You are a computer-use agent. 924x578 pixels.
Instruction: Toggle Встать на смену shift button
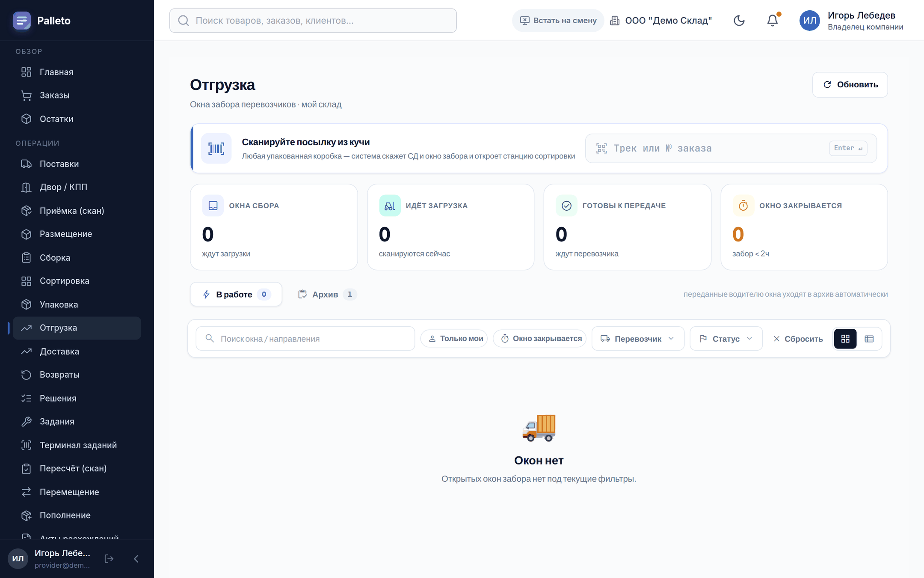558,21
